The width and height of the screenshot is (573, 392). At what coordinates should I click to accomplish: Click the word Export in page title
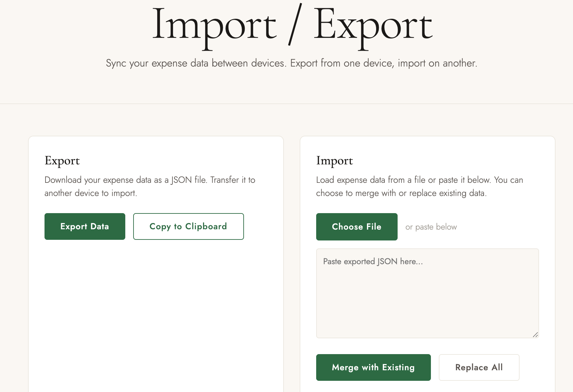373,26
